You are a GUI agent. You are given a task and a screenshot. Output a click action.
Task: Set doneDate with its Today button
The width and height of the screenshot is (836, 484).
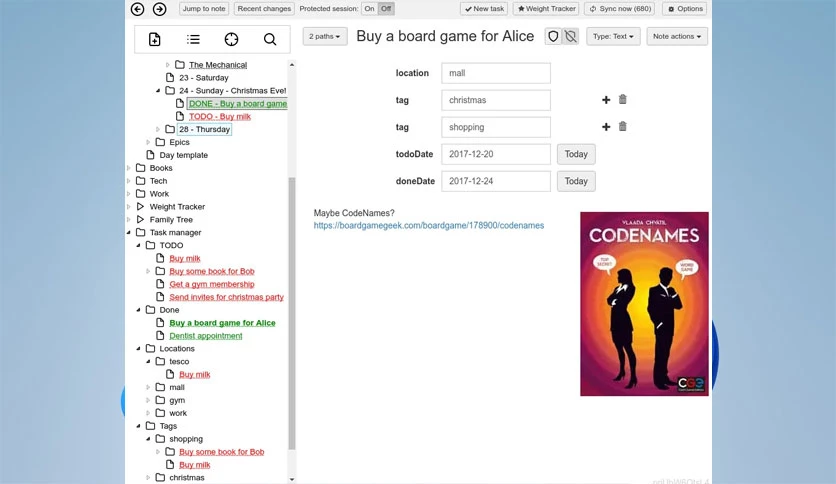point(576,181)
